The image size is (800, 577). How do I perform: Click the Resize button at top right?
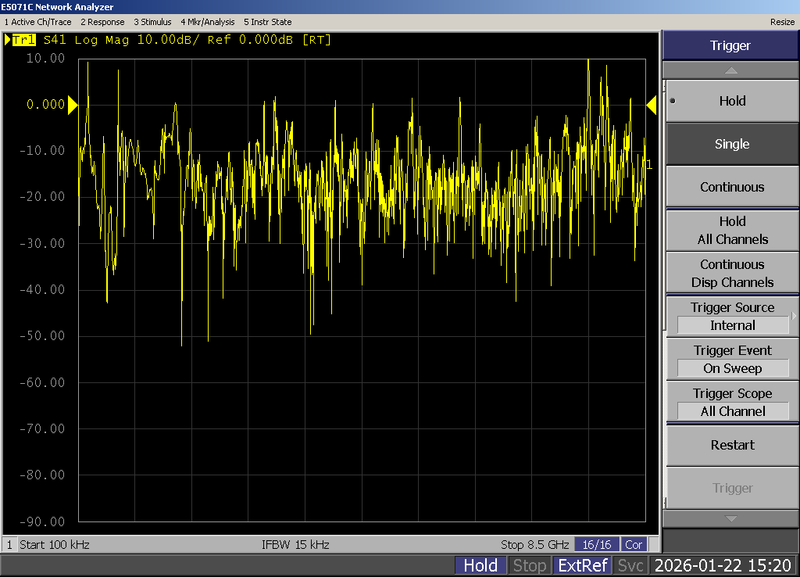[x=782, y=21]
